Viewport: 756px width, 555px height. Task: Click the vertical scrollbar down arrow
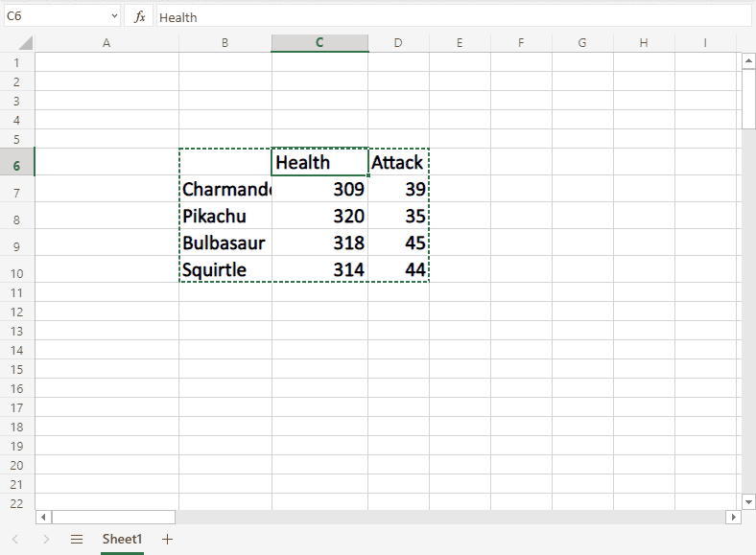pyautogui.click(x=749, y=501)
